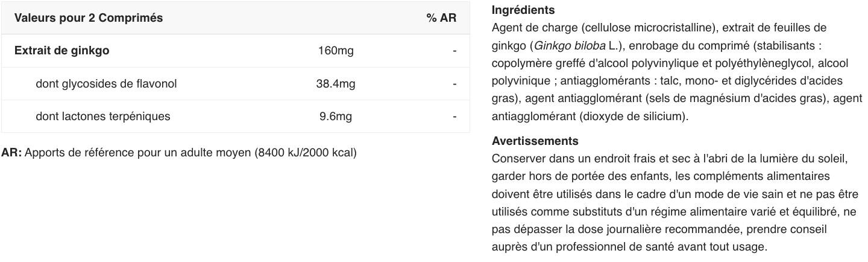Click the "8400 kJ/2000 kcal" footnote text
This screenshot has width=868, height=262.
pos(306,153)
